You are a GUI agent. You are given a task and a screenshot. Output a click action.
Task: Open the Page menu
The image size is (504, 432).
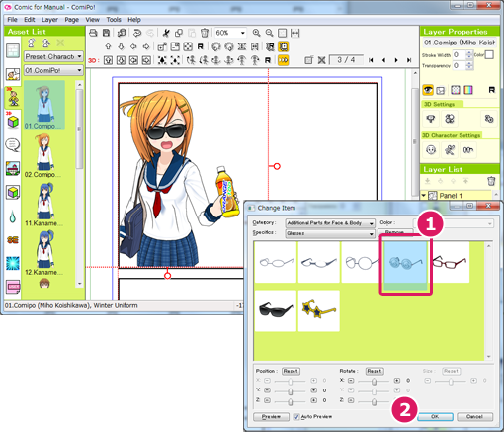(71, 20)
